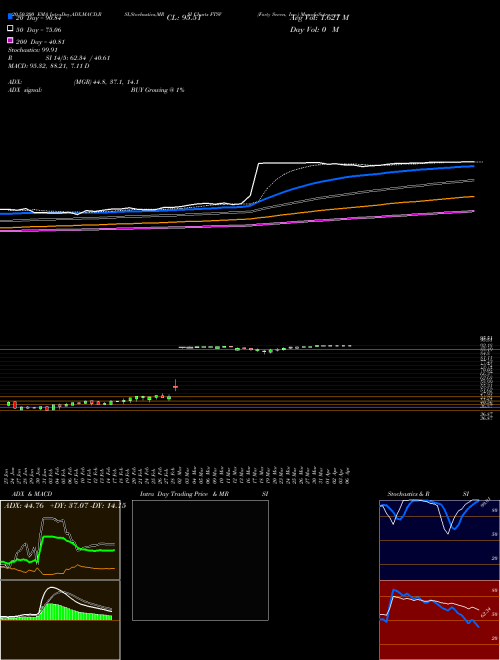
Task: Click the Avg Vol 1.621 M label
Action: coord(319,18)
